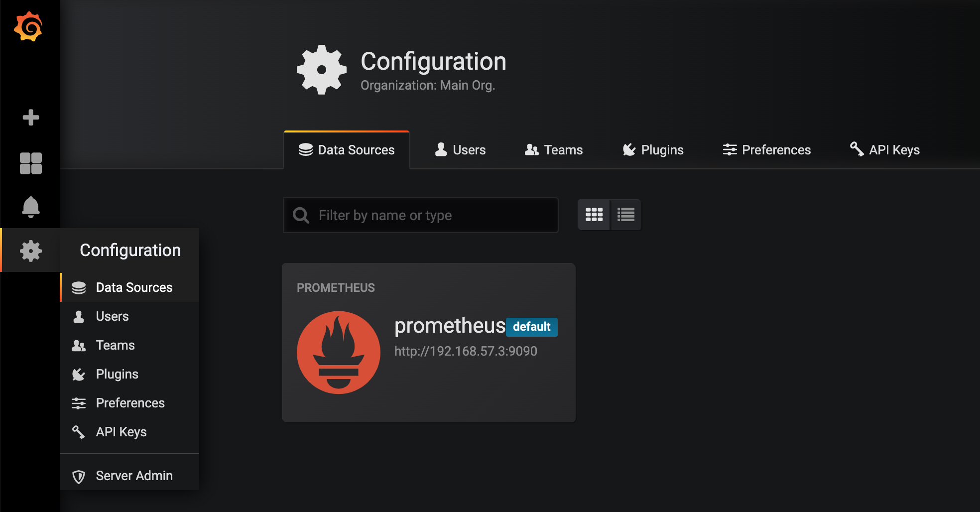Click the search magnifier icon in filter box

pyautogui.click(x=301, y=215)
